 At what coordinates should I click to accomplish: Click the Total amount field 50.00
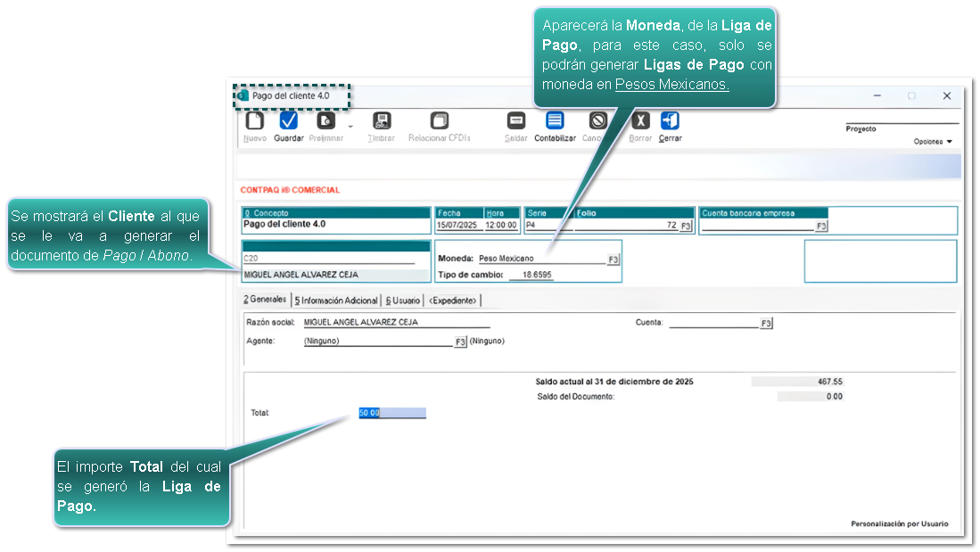click(391, 413)
